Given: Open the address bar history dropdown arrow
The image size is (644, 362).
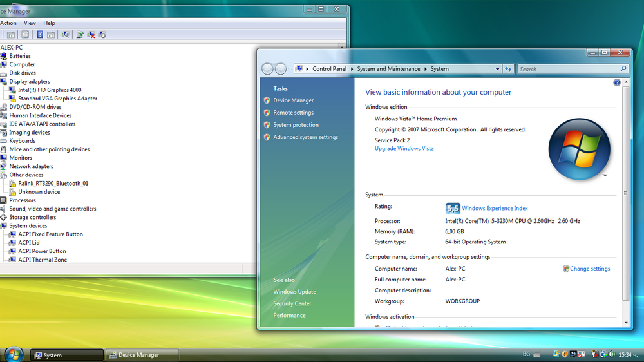Looking at the screenshot, I should pos(497,69).
